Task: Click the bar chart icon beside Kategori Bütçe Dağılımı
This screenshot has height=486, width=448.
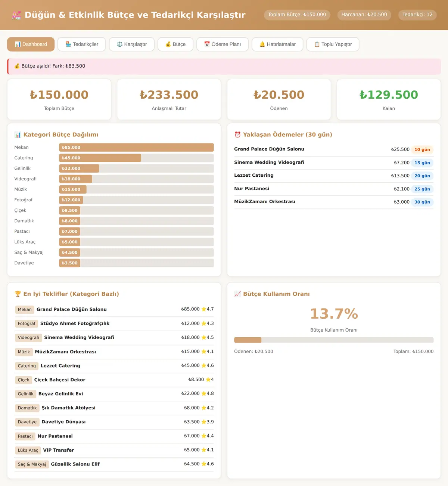Action: [18, 134]
